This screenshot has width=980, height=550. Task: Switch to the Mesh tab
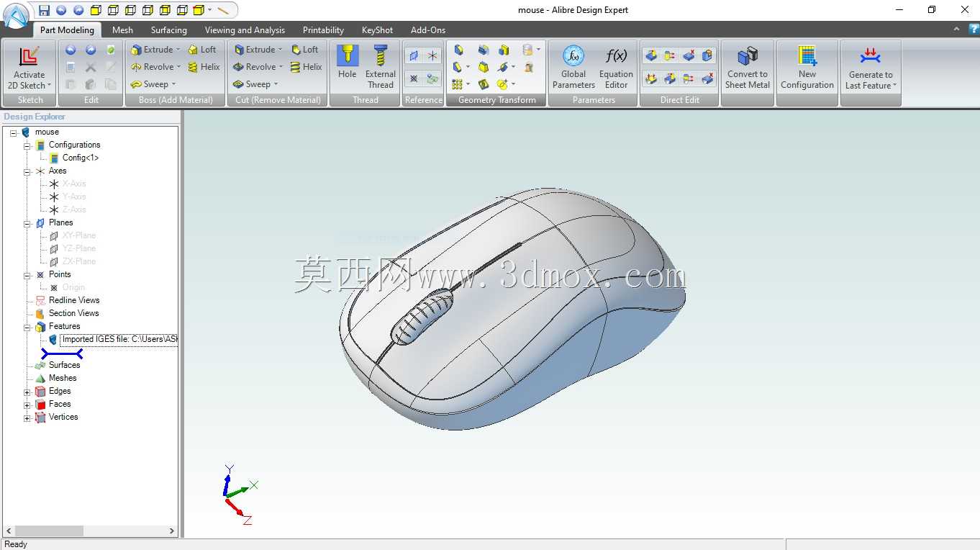pos(122,30)
